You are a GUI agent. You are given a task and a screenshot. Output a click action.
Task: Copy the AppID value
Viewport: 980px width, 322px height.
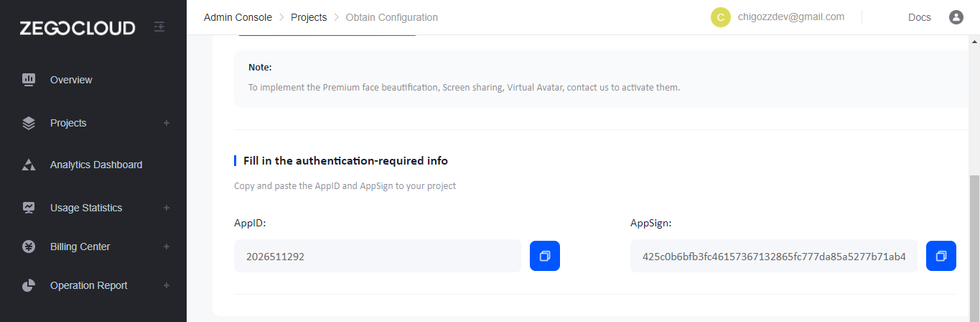[545, 256]
